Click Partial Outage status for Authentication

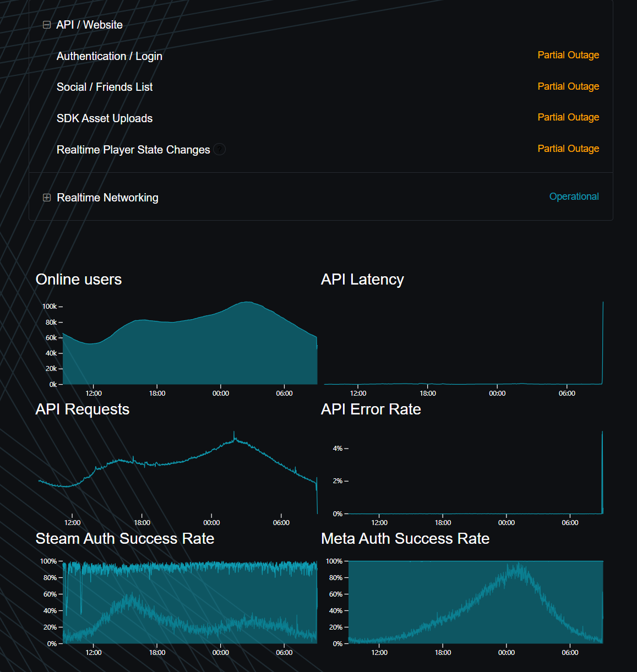coord(568,55)
